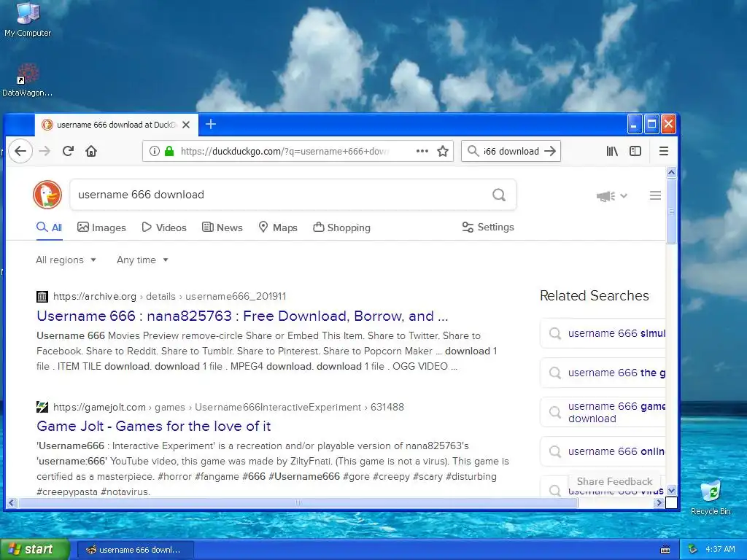Click the gamejolt.com result URL

click(228, 407)
